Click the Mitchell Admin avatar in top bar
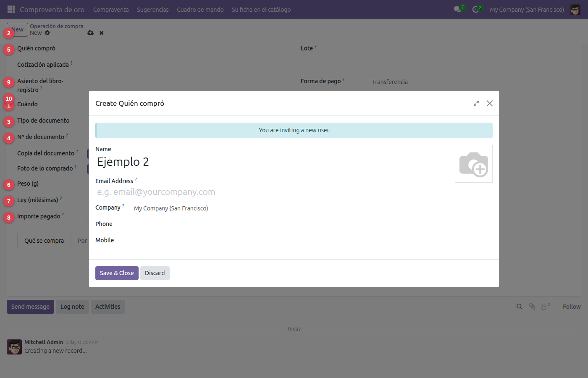The height and width of the screenshot is (378, 588). (575, 9)
